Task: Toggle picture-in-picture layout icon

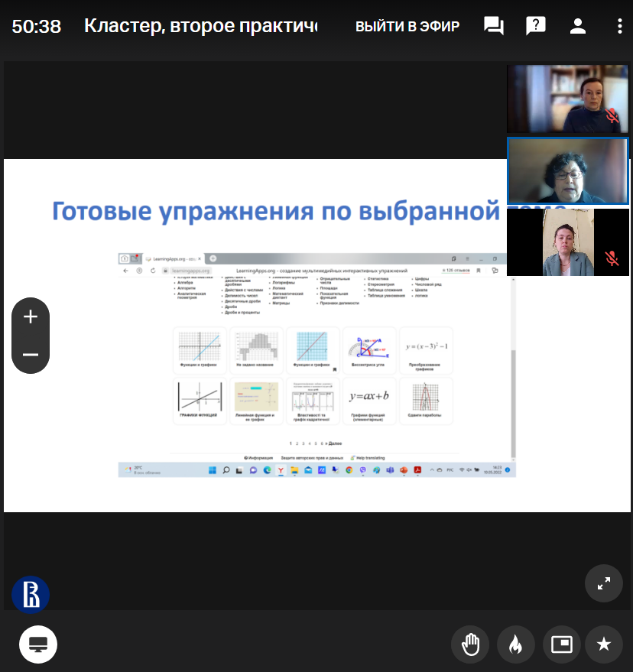Action: (562, 644)
